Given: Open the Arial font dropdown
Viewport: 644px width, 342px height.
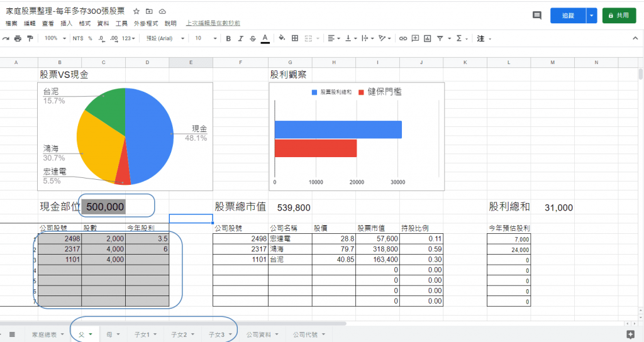Looking at the screenshot, I should point(165,38).
